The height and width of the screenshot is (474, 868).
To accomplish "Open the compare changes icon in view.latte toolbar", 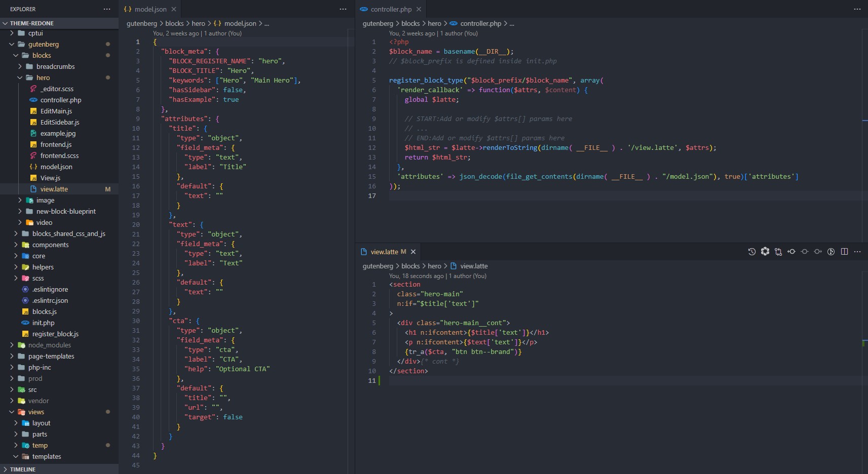I will (x=778, y=252).
